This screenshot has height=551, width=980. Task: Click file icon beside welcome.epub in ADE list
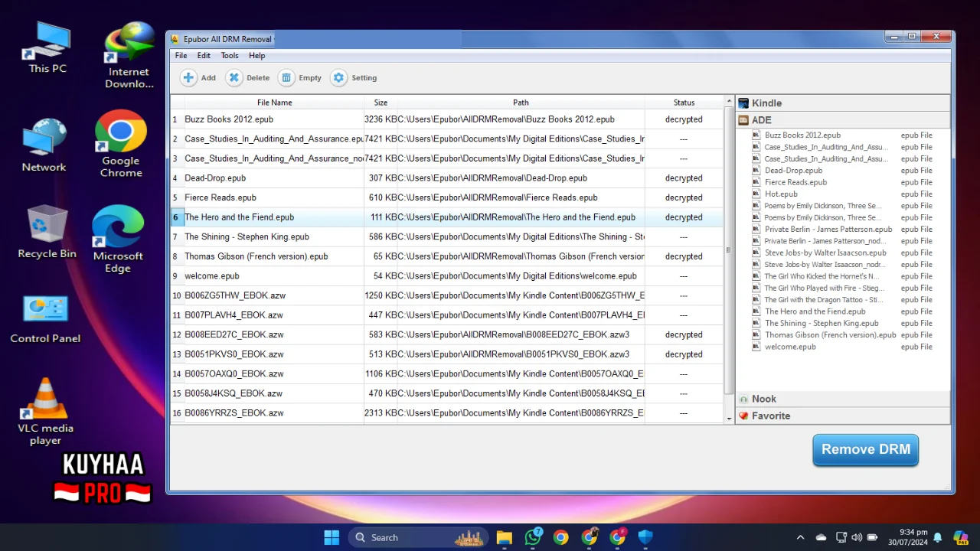[756, 347]
